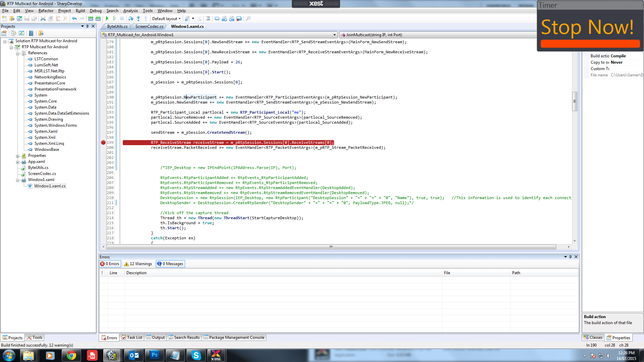This screenshot has width=644, height=362.
Task: Open the Task List tab
Action: pyautogui.click(x=132, y=338)
